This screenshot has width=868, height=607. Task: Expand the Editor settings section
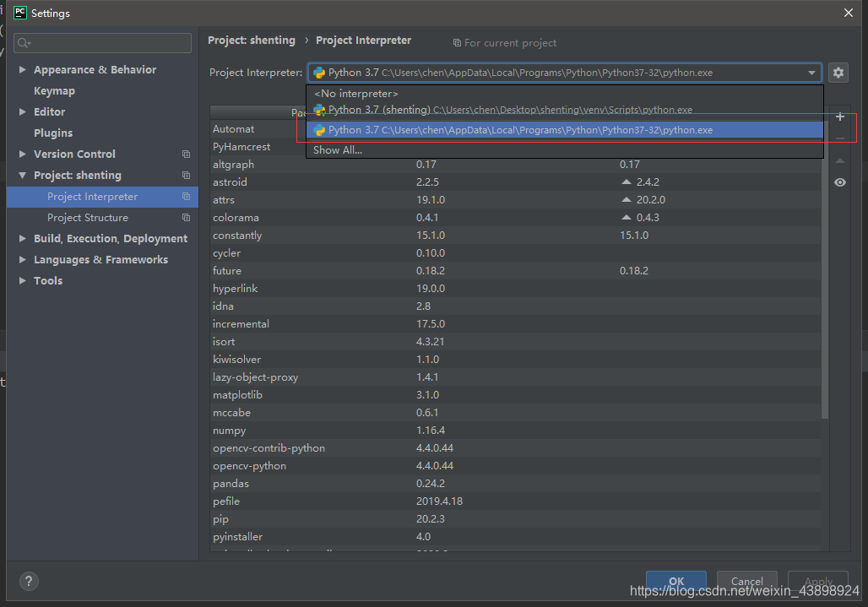pyautogui.click(x=23, y=111)
